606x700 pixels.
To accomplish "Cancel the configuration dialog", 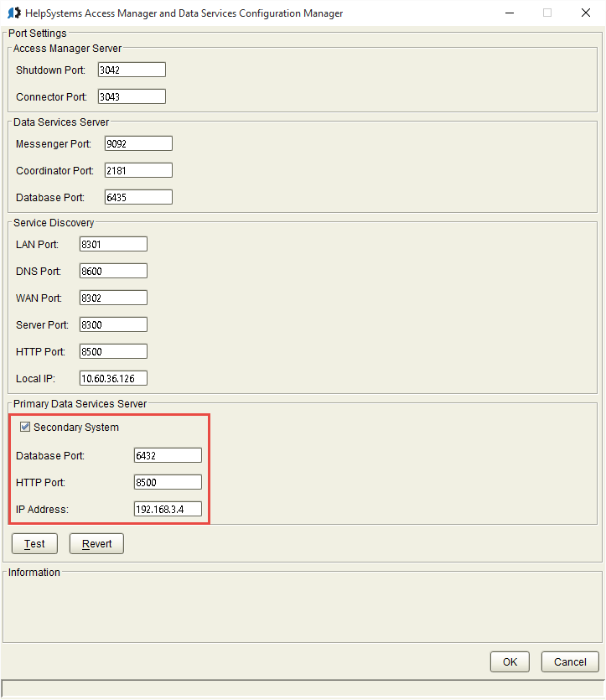I will [x=570, y=661].
